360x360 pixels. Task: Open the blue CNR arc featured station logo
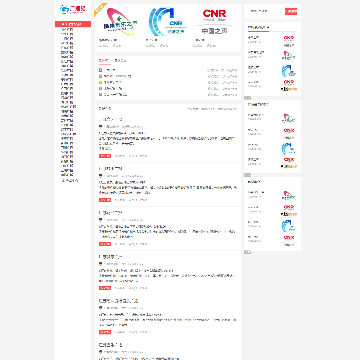(167, 22)
